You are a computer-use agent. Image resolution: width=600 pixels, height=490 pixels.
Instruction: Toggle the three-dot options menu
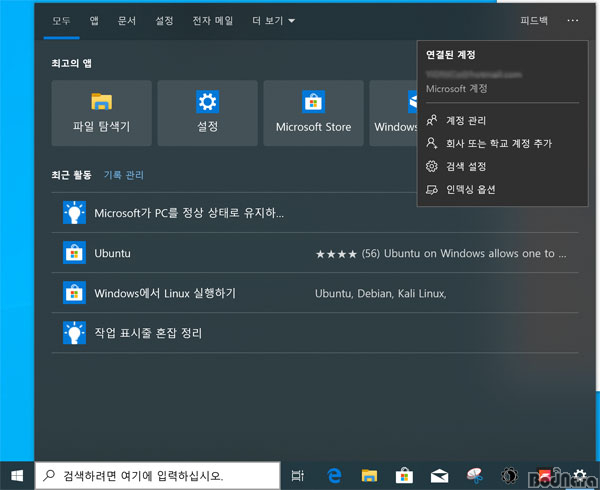(x=572, y=21)
